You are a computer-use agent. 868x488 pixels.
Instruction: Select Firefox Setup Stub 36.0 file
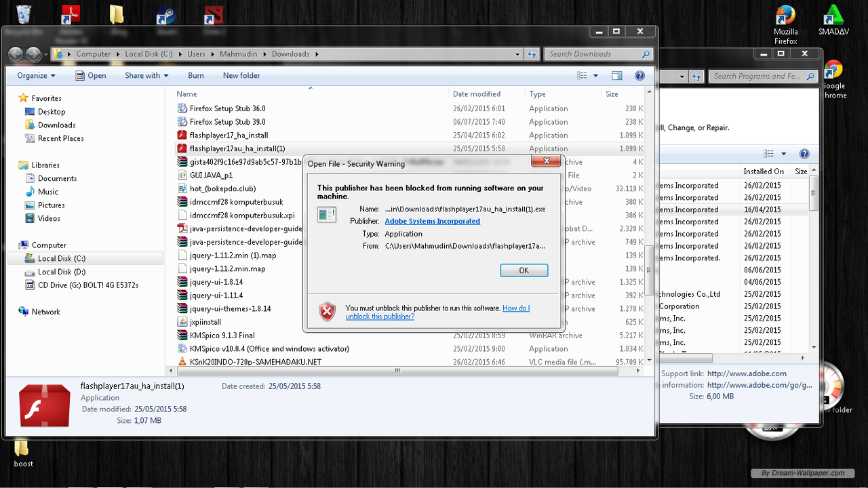(x=227, y=108)
